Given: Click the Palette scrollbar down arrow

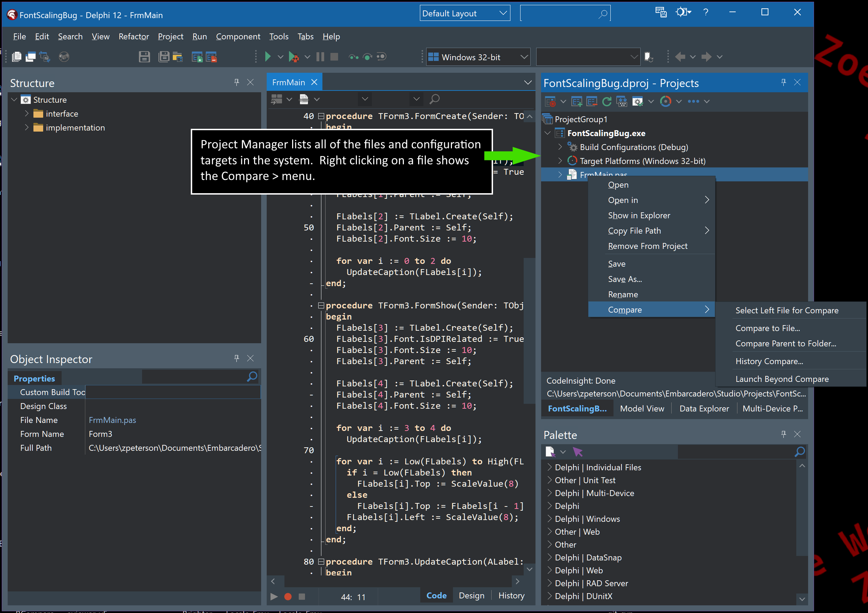Looking at the screenshot, I should click(x=802, y=599).
